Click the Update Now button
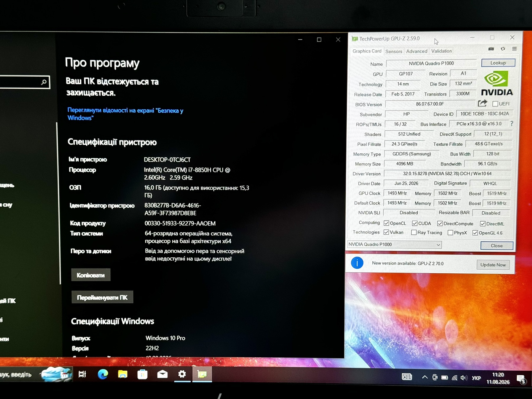 493,265
